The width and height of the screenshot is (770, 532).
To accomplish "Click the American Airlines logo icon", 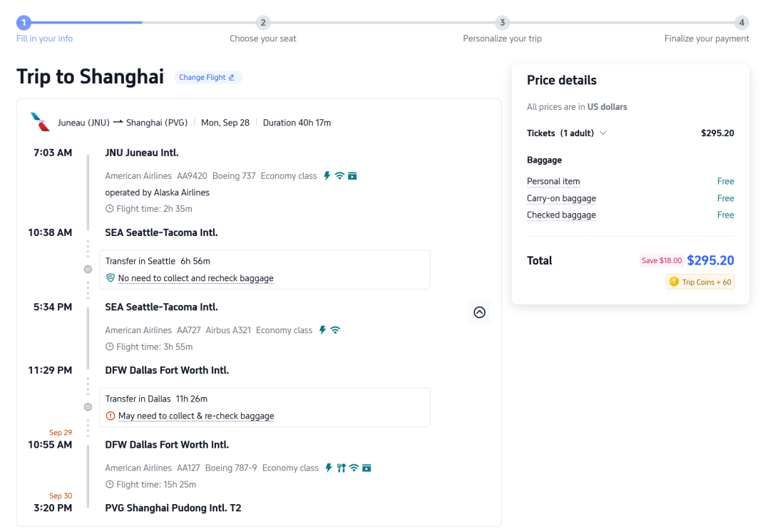I will click(x=40, y=122).
